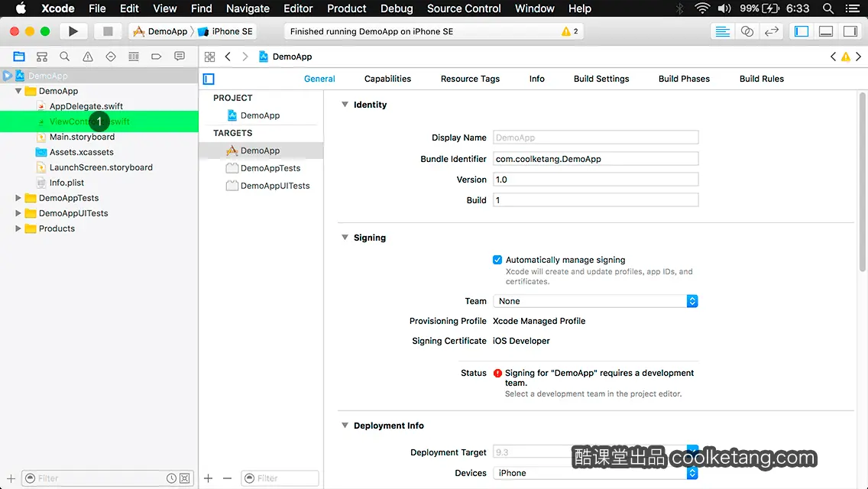Open the Product menu
Viewport: 868px width, 489px height.
point(347,8)
